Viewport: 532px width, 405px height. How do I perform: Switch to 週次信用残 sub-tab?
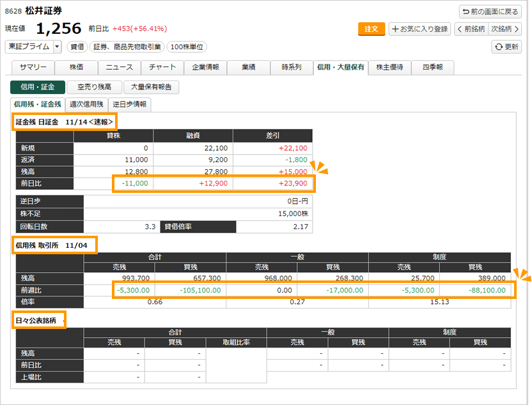(86, 104)
